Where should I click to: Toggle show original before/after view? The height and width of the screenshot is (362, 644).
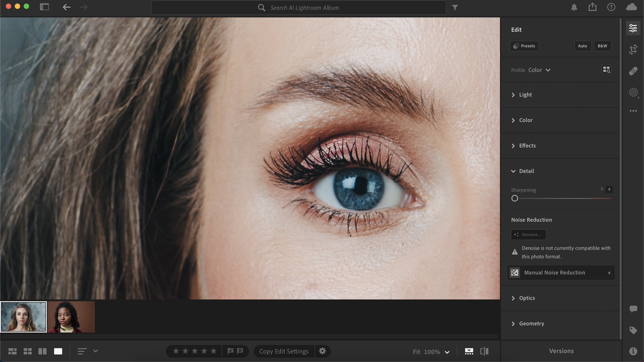[x=484, y=351]
